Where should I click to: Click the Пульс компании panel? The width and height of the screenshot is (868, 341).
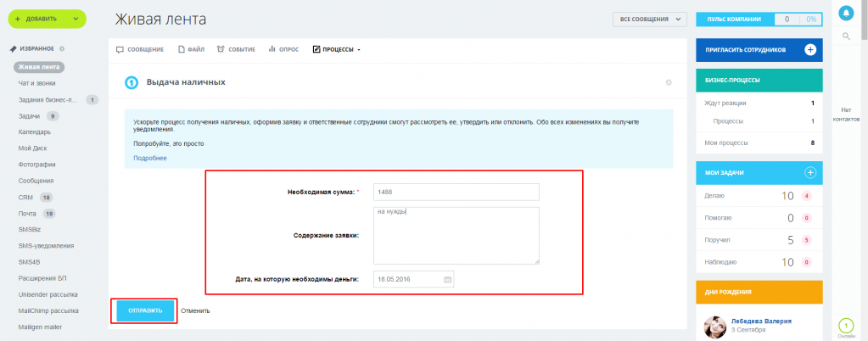coord(759,19)
